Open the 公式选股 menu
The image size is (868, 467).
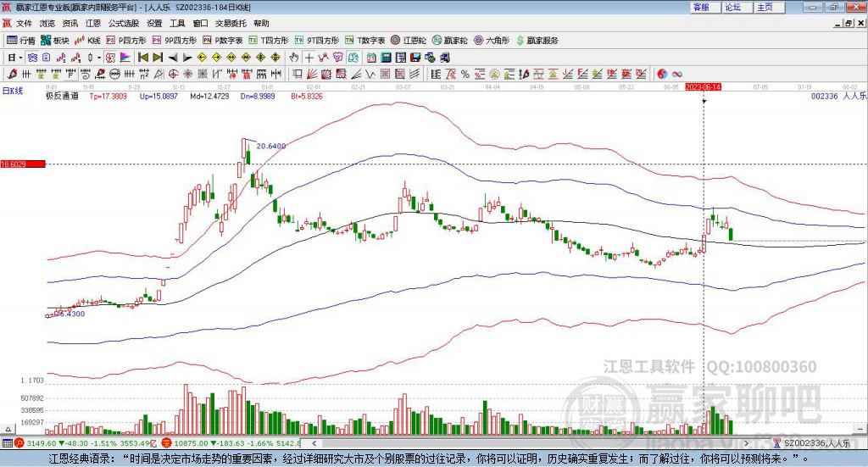point(124,24)
